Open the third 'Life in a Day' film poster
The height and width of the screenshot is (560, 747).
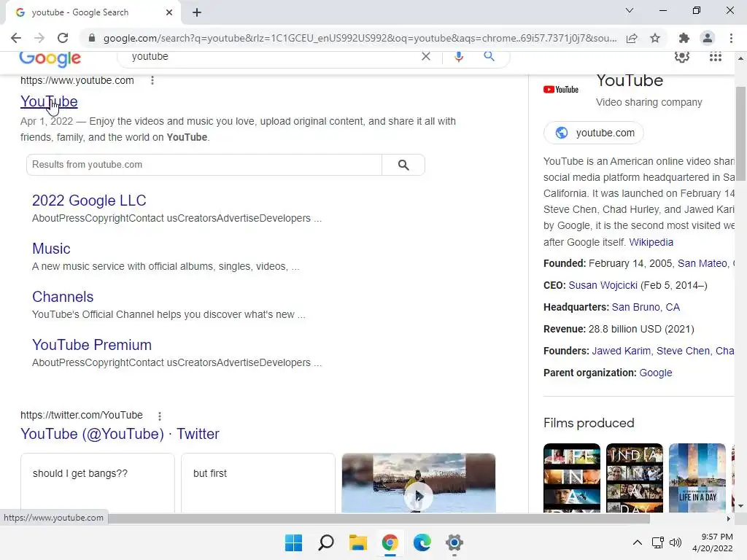click(697, 478)
